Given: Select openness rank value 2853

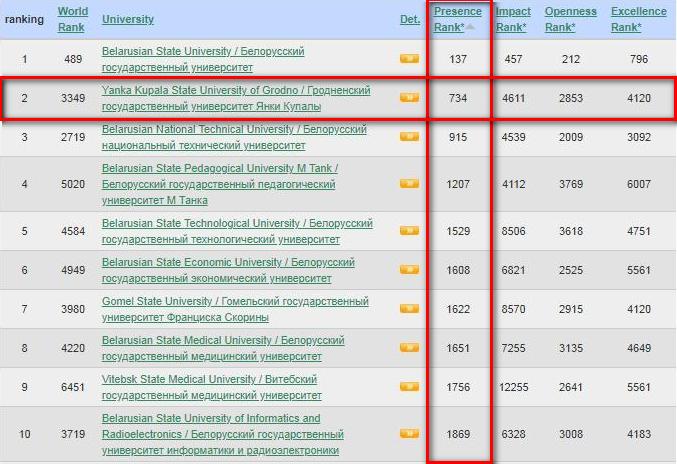Looking at the screenshot, I should pos(571,98).
